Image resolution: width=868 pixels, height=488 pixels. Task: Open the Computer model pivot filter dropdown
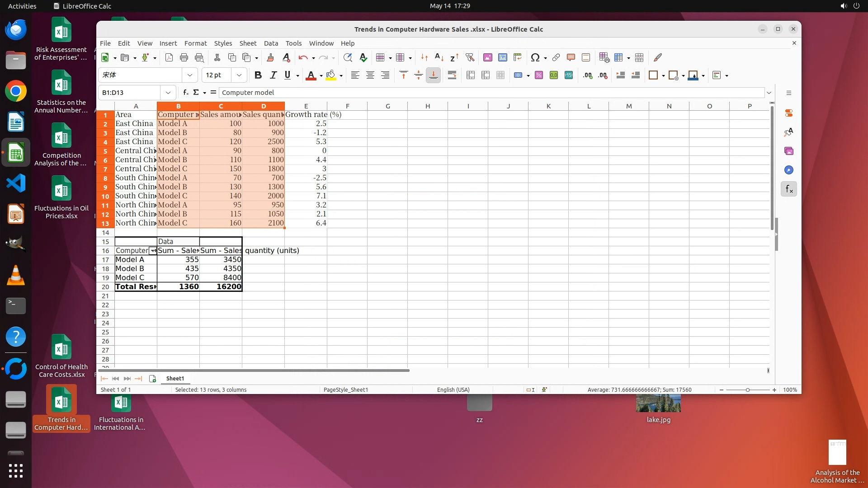pyautogui.click(x=153, y=251)
